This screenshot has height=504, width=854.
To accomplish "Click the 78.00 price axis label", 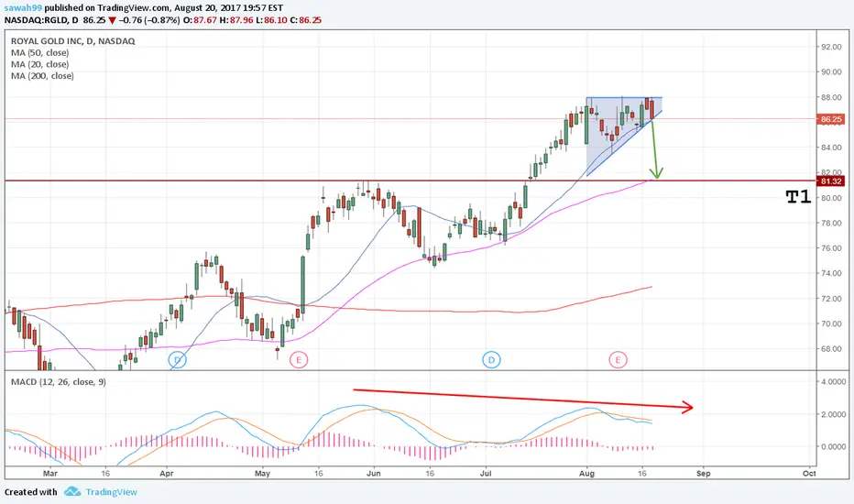I will (832, 223).
